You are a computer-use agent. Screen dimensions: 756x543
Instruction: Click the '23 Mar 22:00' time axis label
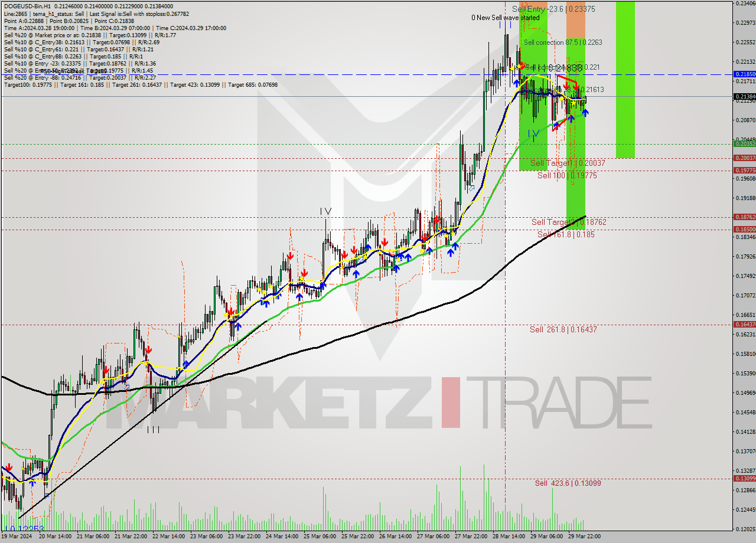(x=245, y=537)
